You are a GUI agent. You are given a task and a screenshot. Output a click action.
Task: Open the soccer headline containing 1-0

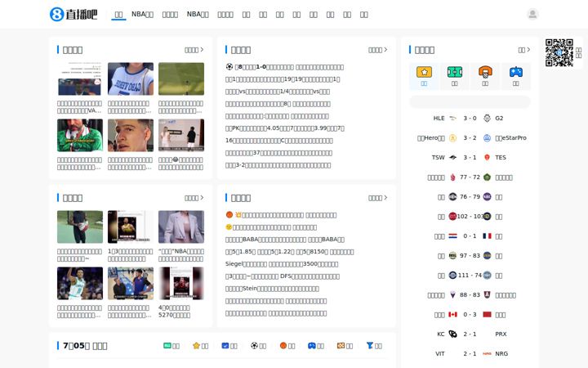pyautogui.click(x=285, y=67)
